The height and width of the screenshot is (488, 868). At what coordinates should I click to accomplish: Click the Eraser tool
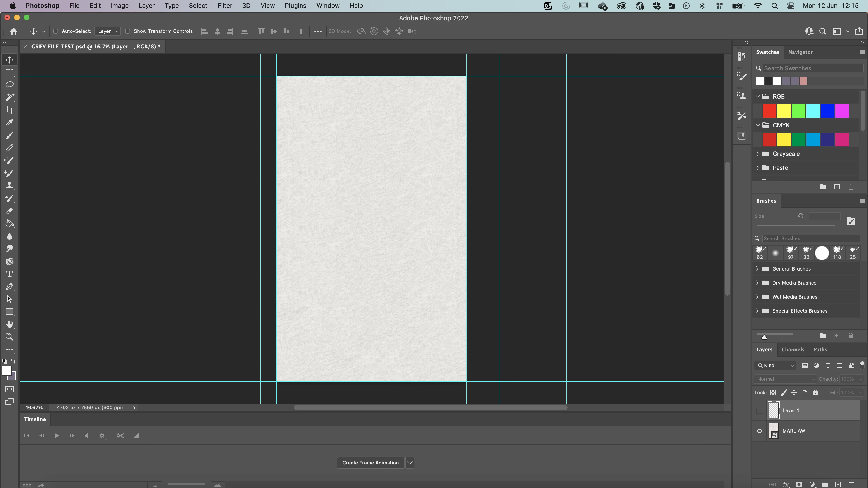click(9, 211)
